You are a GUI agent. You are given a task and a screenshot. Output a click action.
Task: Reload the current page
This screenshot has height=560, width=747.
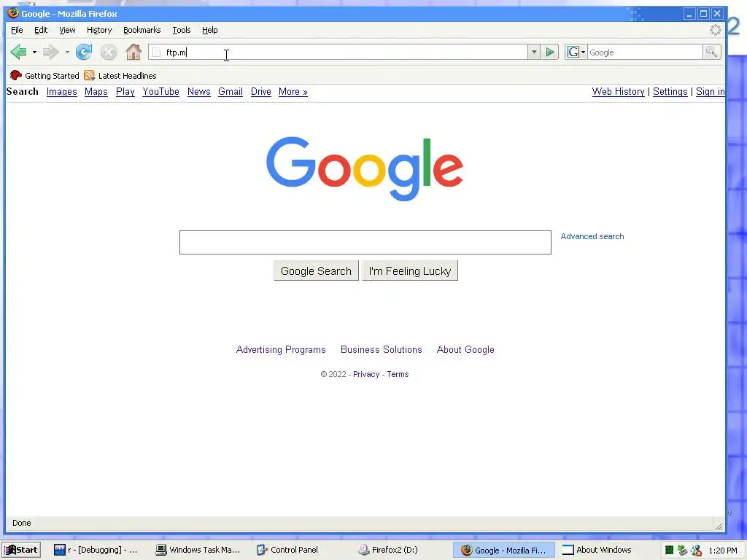pyautogui.click(x=84, y=52)
